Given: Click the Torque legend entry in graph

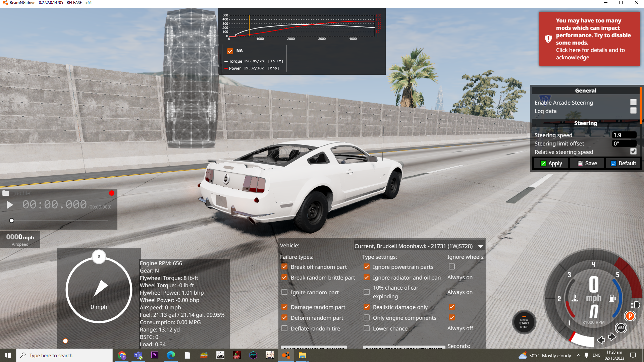Looking at the screenshot, I should pos(254,61).
